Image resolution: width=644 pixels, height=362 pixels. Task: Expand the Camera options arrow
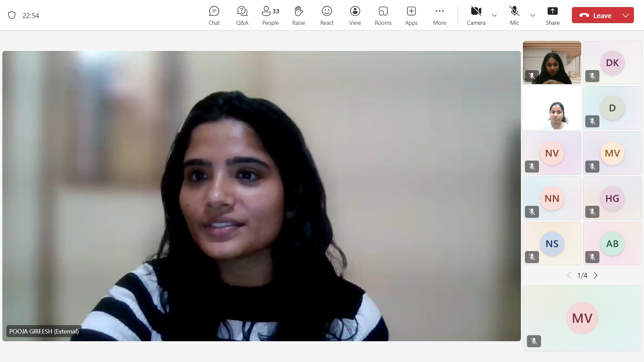494,15
